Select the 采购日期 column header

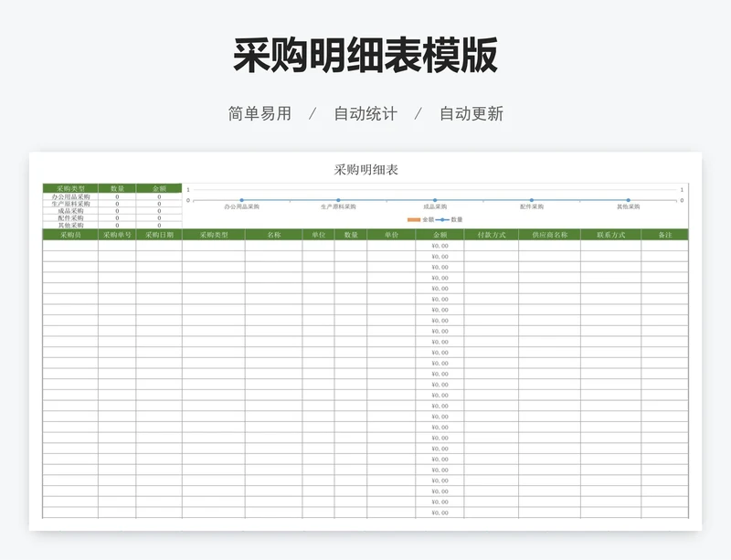tap(159, 235)
